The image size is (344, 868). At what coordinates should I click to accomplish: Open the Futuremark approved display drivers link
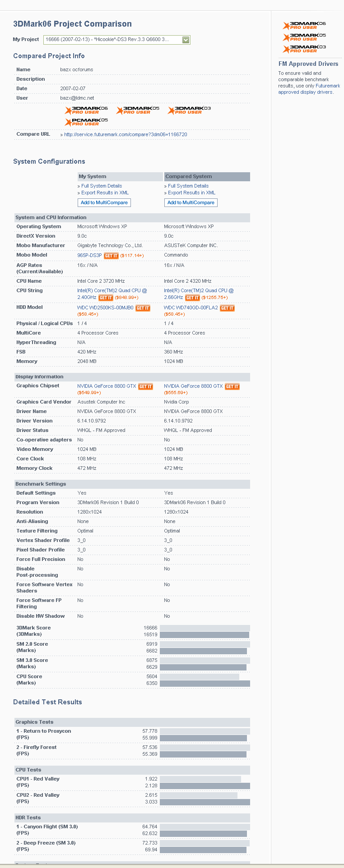point(309,89)
